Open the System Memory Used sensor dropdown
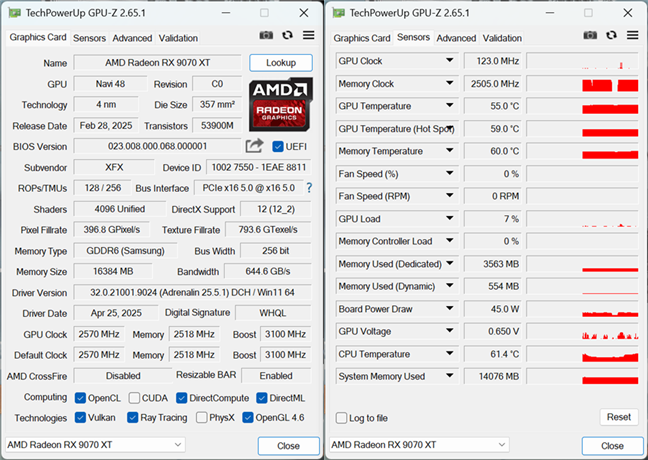 450,376
